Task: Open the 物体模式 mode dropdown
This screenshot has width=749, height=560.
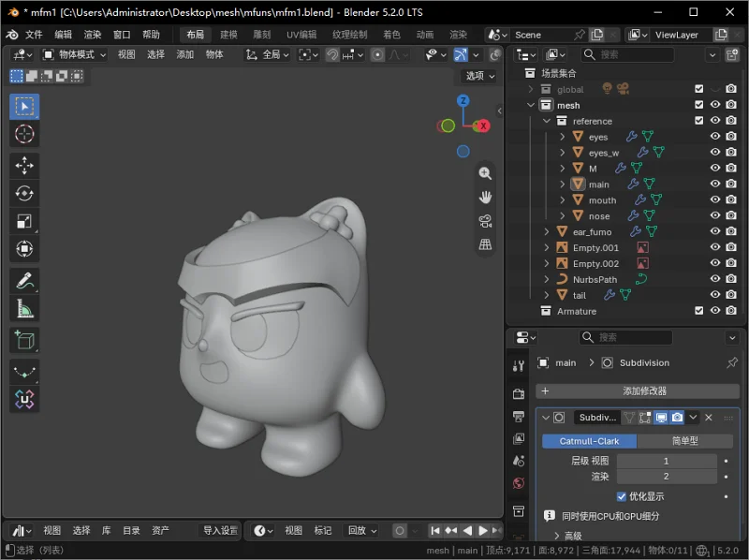Action: pos(74,55)
